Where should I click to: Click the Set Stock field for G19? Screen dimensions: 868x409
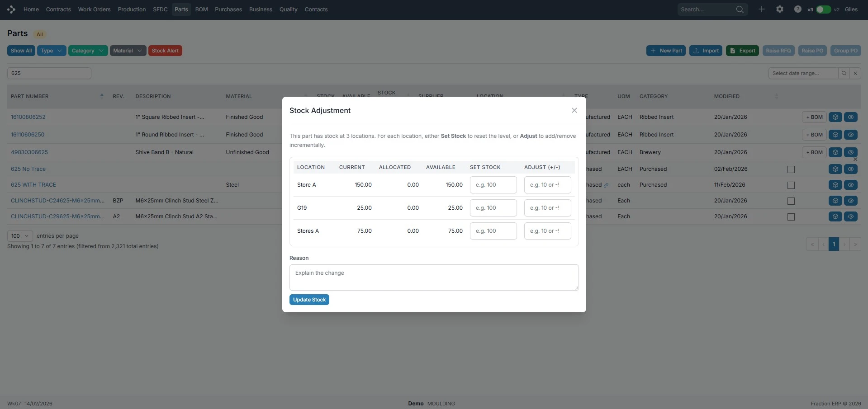(493, 208)
